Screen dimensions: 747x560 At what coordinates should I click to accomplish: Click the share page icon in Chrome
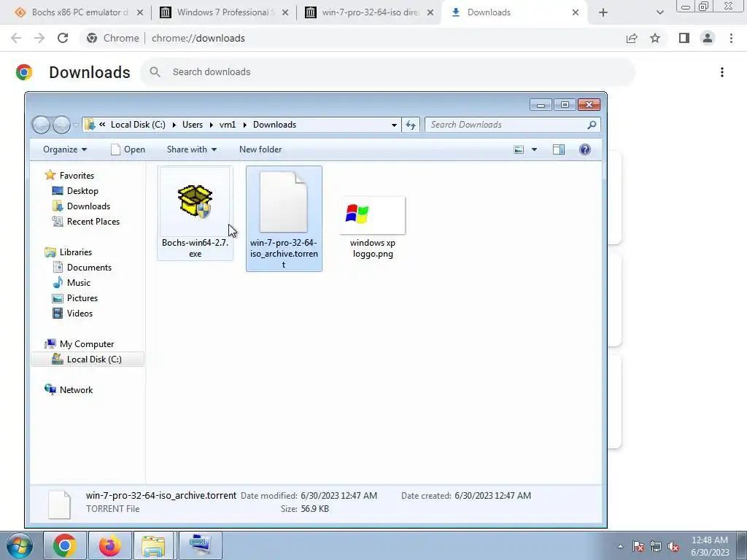click(632, 38)
